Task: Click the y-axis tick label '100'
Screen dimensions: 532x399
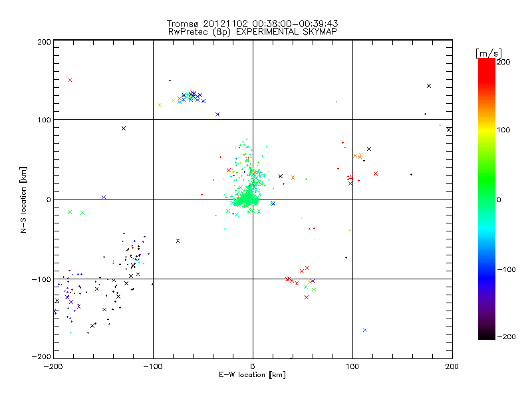Action: (45, 120)
